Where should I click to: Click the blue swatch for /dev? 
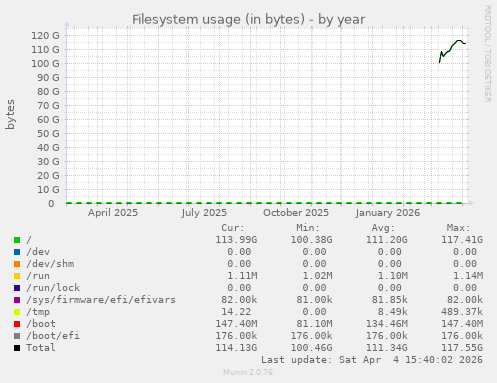tap(17, 252)
